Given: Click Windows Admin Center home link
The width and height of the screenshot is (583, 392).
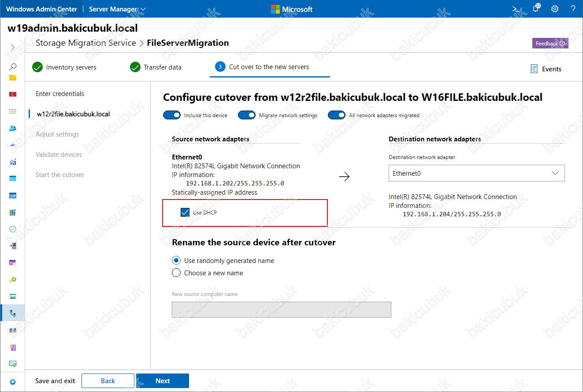Looking at the screenshot, I should 42,9.
